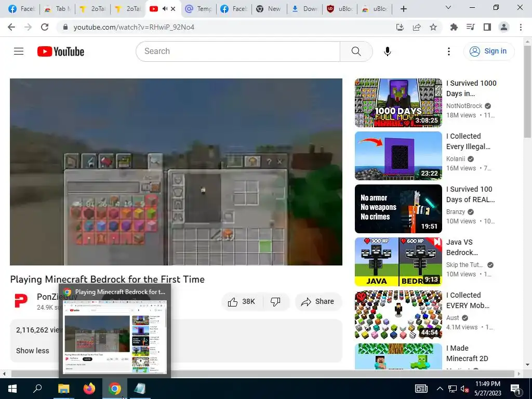Screen dimensions: 532x399
Task: Switch to the 'Tab M' tab
Action: (57, 9)
